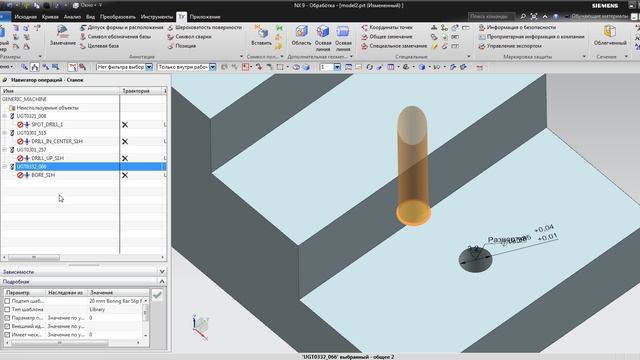Expand the Специальные group options arrow
The image size is (640, 360).
(x=469, y=57)
